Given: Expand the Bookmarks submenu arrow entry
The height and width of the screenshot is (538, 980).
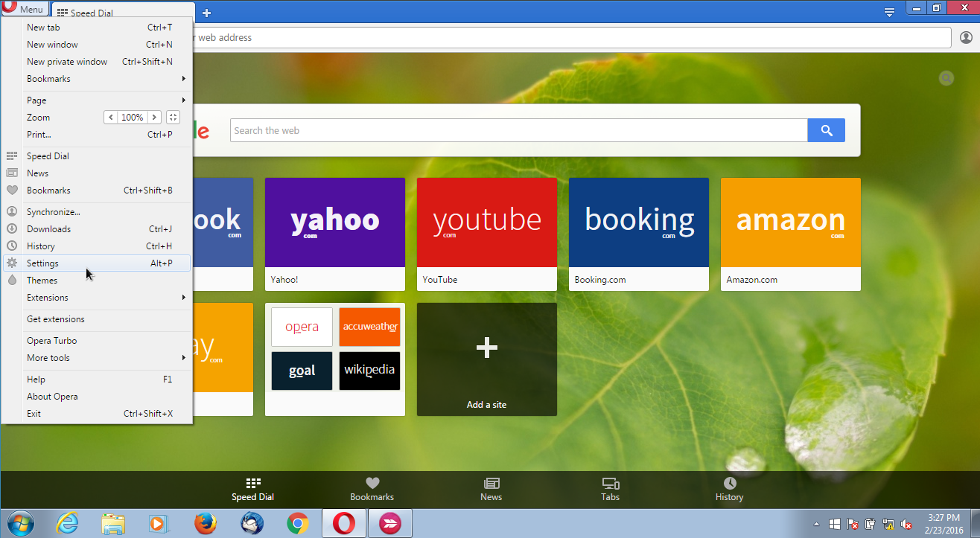Looking at the screenshot, I should (97, 79).
